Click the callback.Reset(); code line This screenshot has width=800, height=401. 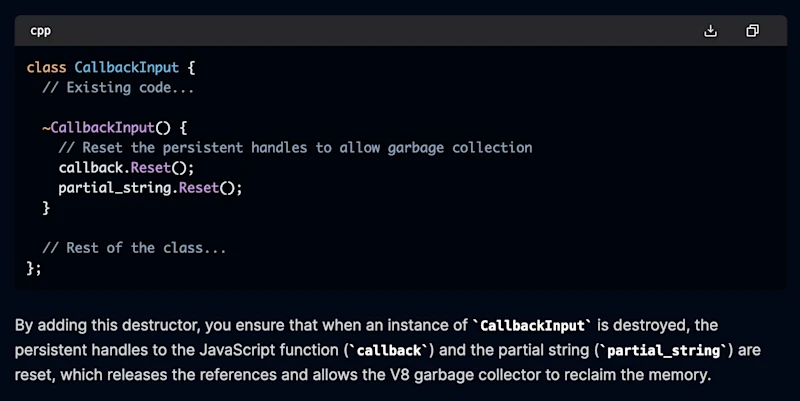[127, 168]
